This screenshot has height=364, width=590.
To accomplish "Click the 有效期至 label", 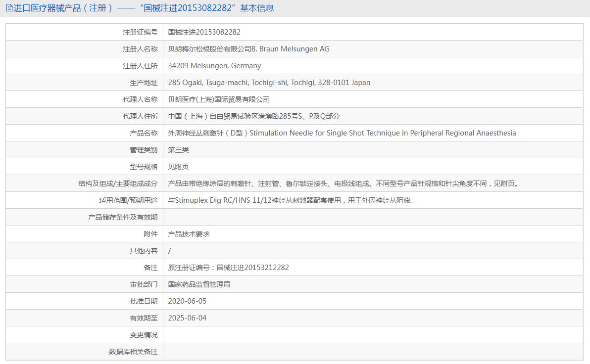I will tap(144, 318).
